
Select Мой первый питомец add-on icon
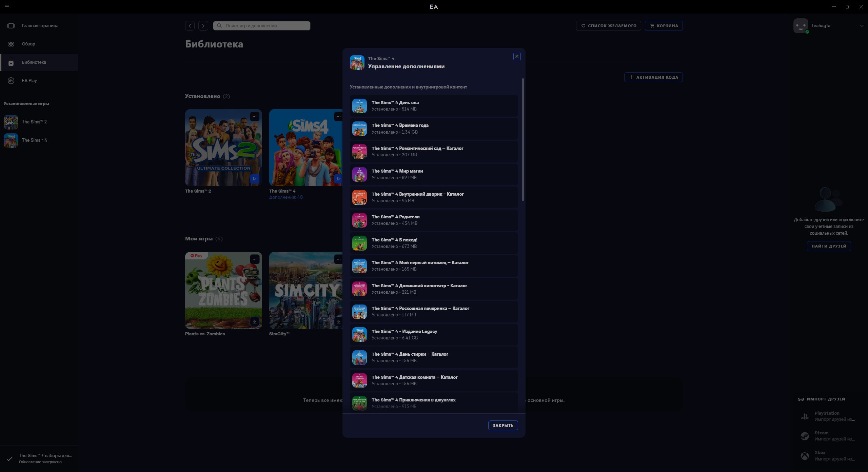pyautogui.click(x=359, y=266)
